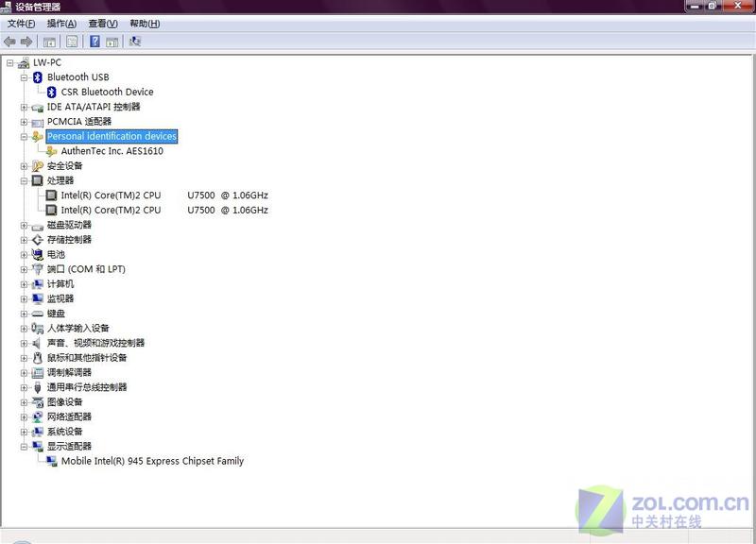The width and height of the screenshot is (756, 544).
Task: Click the 存储控制器 icon
Action: pos(38,240)
